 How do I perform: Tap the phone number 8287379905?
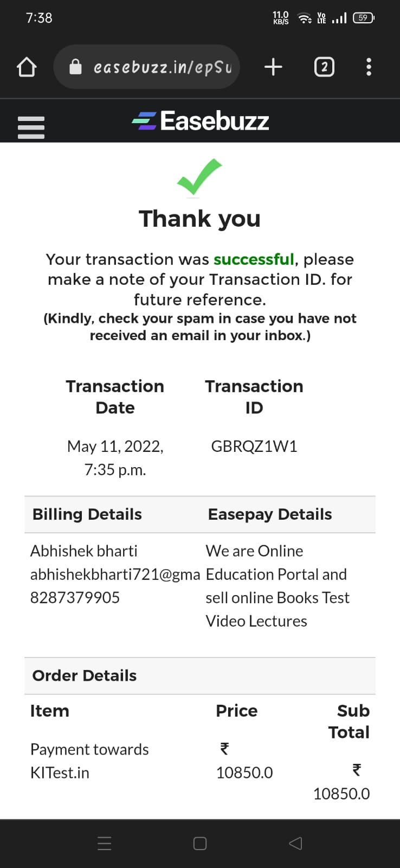click(75, 598)
